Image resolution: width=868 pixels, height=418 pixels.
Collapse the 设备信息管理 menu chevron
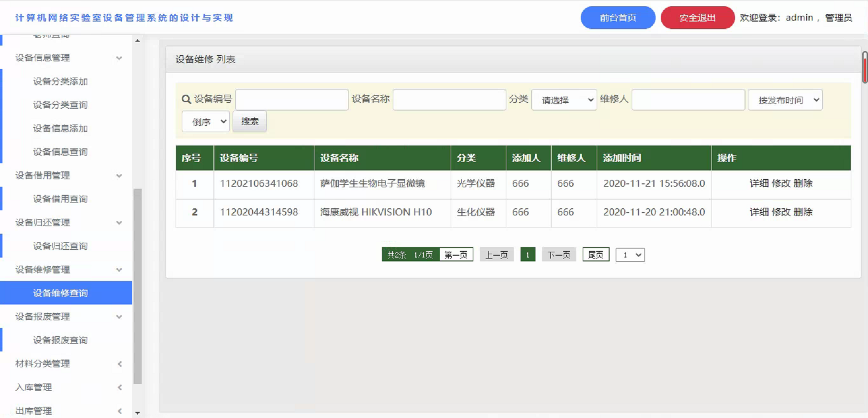(119, 58)
